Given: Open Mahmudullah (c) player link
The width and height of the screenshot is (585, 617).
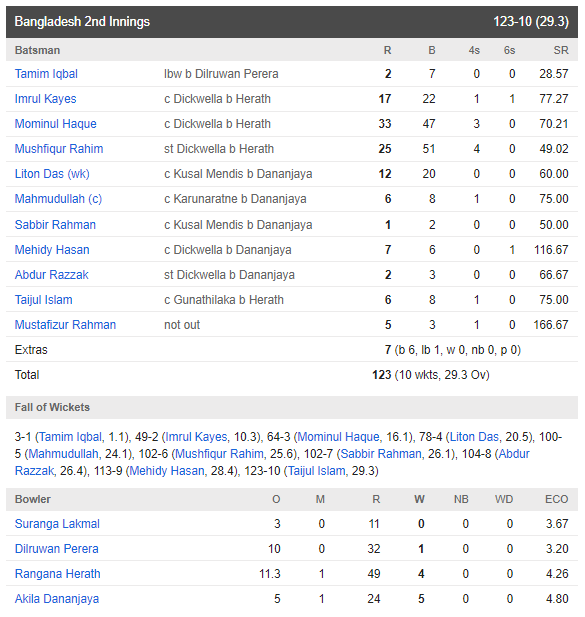Looking at the screenshot, I should pyautogui.click(x=58, y=199).
